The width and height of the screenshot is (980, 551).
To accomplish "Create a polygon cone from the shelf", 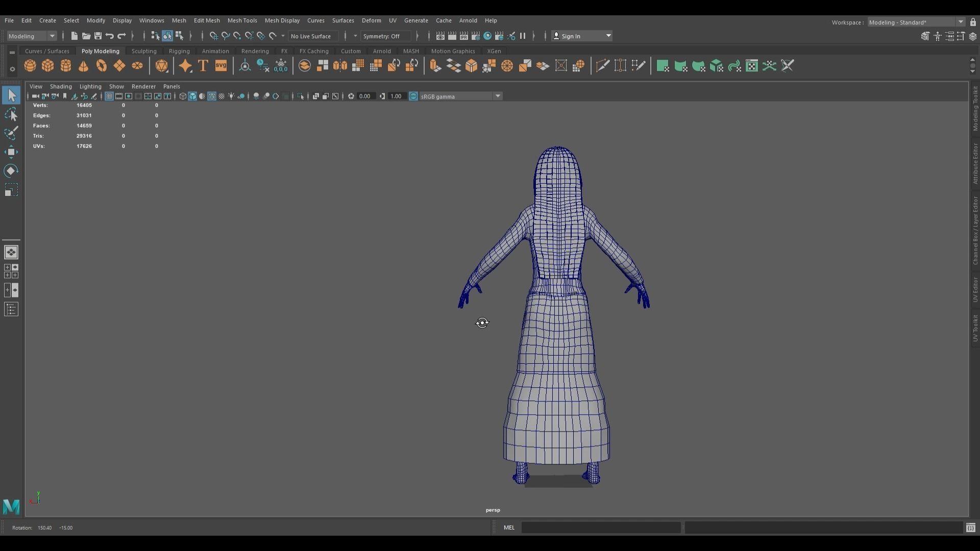I will click(x=84, y=66).
